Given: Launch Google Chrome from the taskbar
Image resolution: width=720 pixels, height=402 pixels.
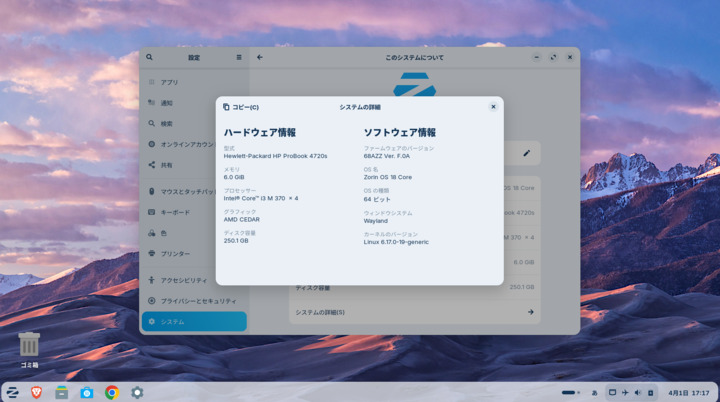Looking at the screenshot, I should pyautogui.click(x=112, y=392).
